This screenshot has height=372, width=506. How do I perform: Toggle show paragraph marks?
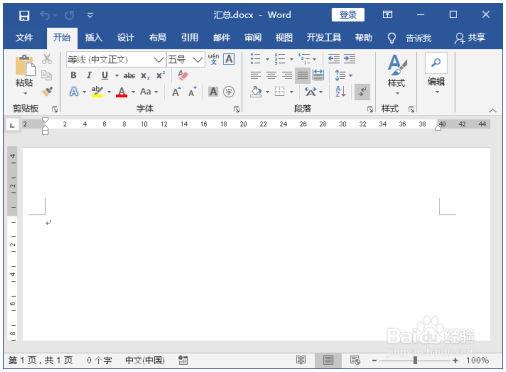[362, 91]
